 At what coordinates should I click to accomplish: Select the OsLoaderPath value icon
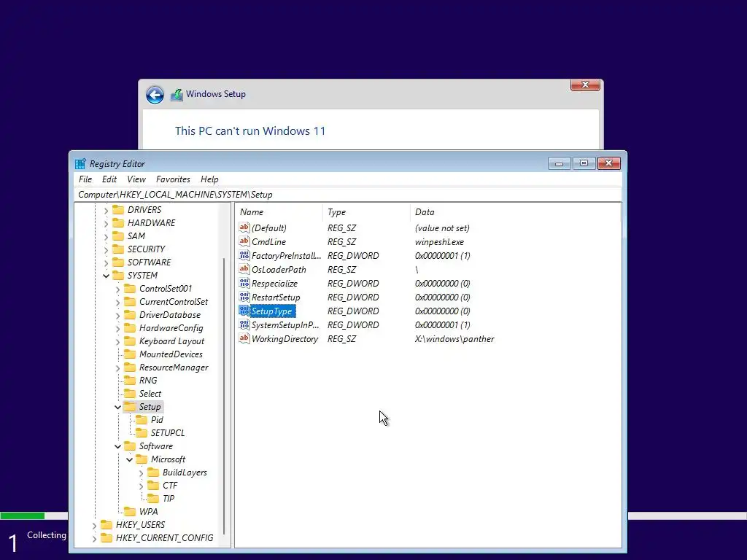point(244,269)
